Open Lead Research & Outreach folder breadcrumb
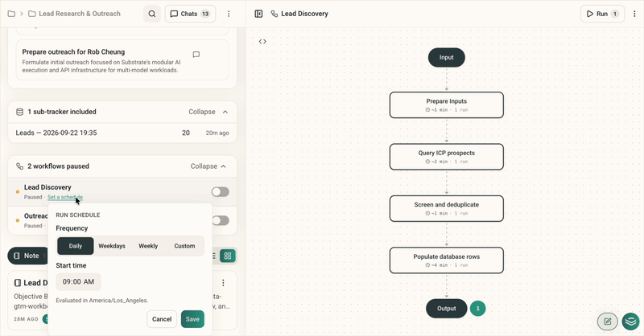The image size is (644, 336). (74, 14)
